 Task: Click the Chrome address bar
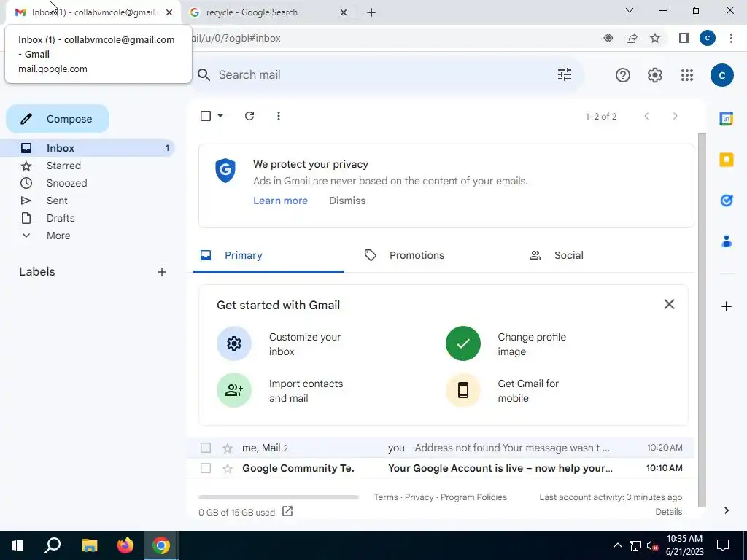coord(391,38)
